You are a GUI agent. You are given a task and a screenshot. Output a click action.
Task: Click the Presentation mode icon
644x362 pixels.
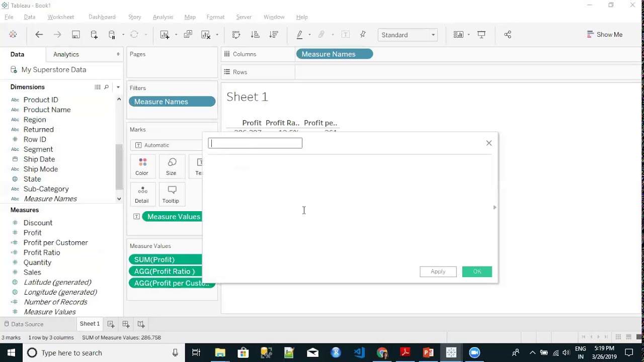481,35
